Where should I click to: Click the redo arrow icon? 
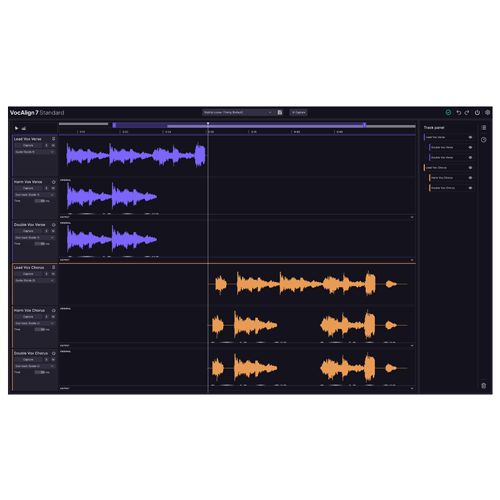click(467, 113)
